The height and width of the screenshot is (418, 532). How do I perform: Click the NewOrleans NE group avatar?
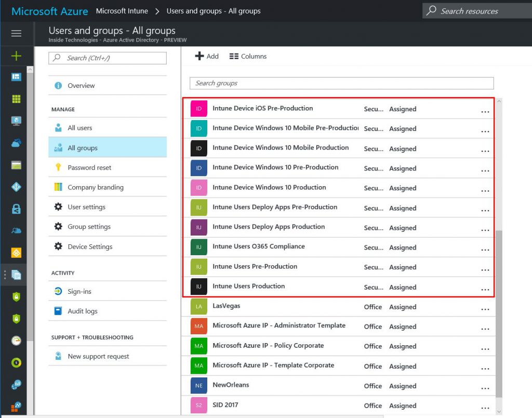point(199,386)
